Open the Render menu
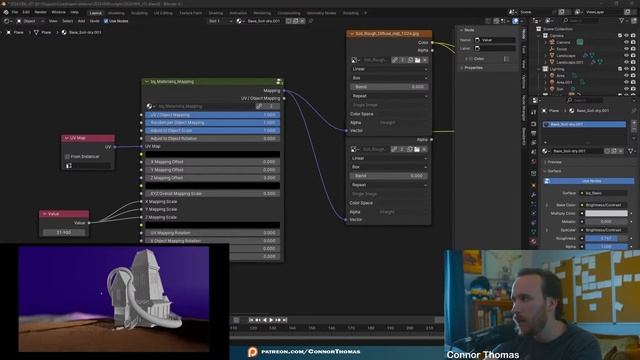Image resolution: width=640 pixels, height=360 pixels. click(x=40, y=12)
